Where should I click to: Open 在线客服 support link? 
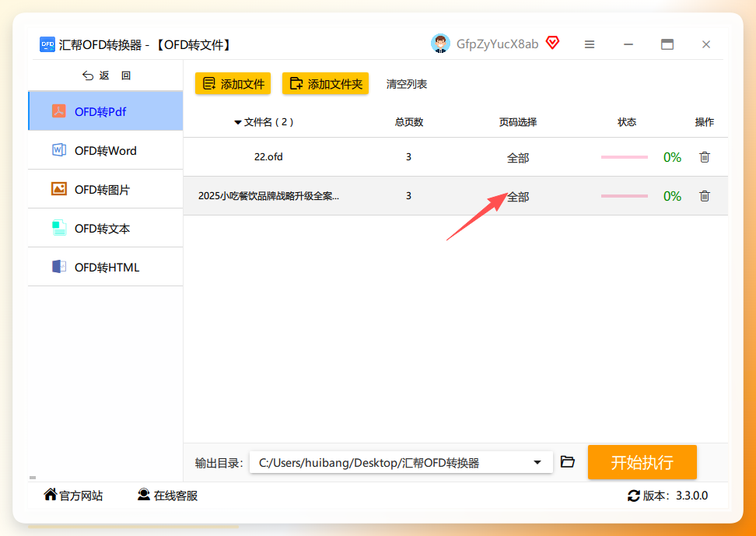(167, 496)
